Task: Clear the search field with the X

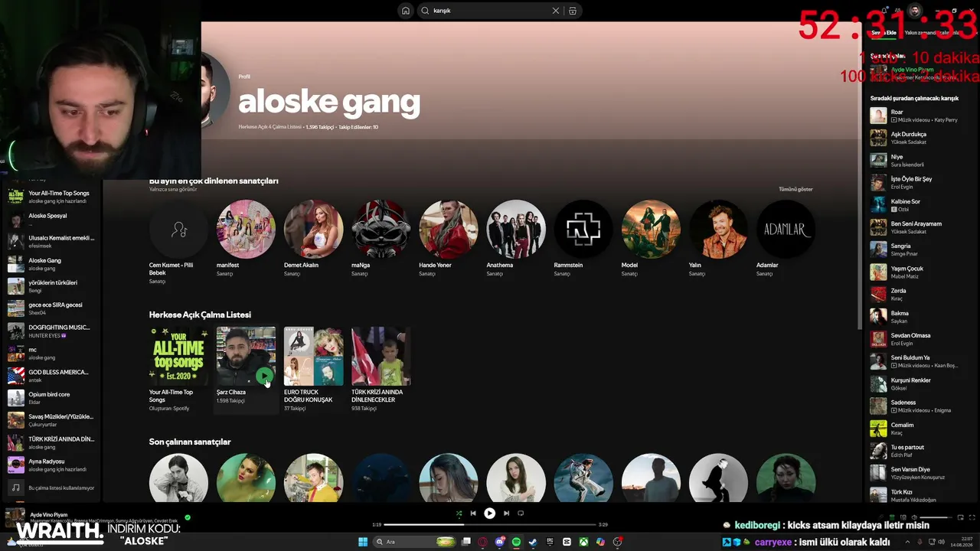Action: pos(556,11)
